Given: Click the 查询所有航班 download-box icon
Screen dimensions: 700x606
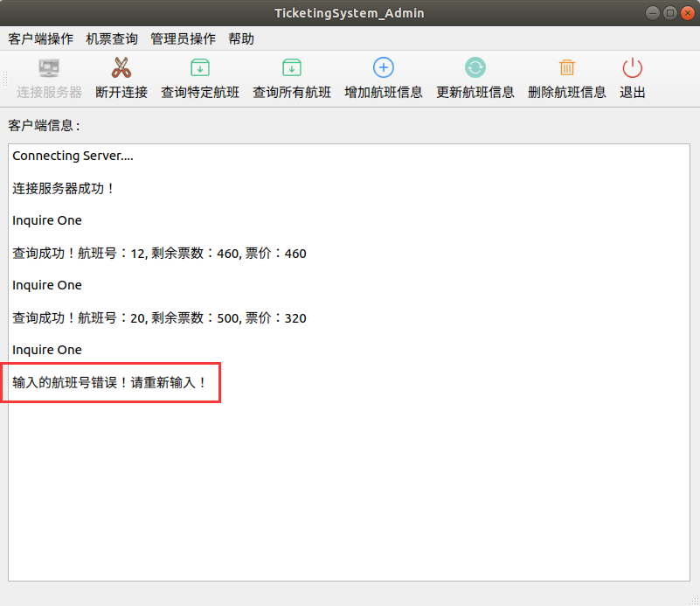Looking at the screenshot, I should pos(292,68).
